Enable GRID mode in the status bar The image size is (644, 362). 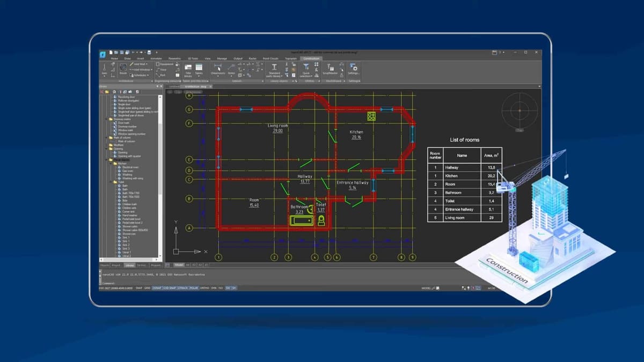147,288
